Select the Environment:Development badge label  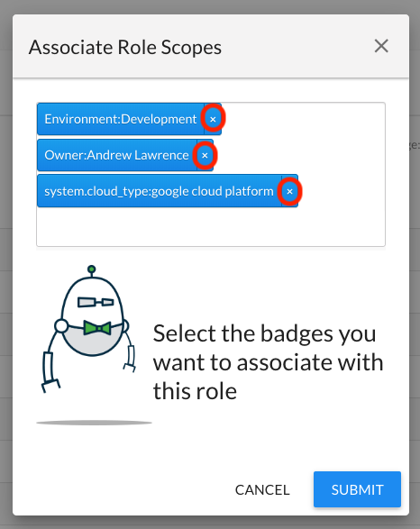pyautogui.click(x=121, y=119)
